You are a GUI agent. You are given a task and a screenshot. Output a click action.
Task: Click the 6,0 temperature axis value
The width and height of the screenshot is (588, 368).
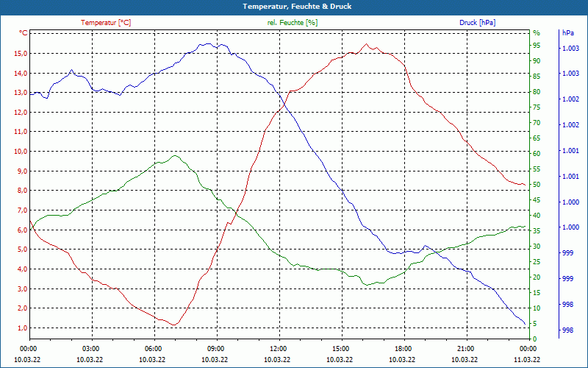tap(22, 230)
